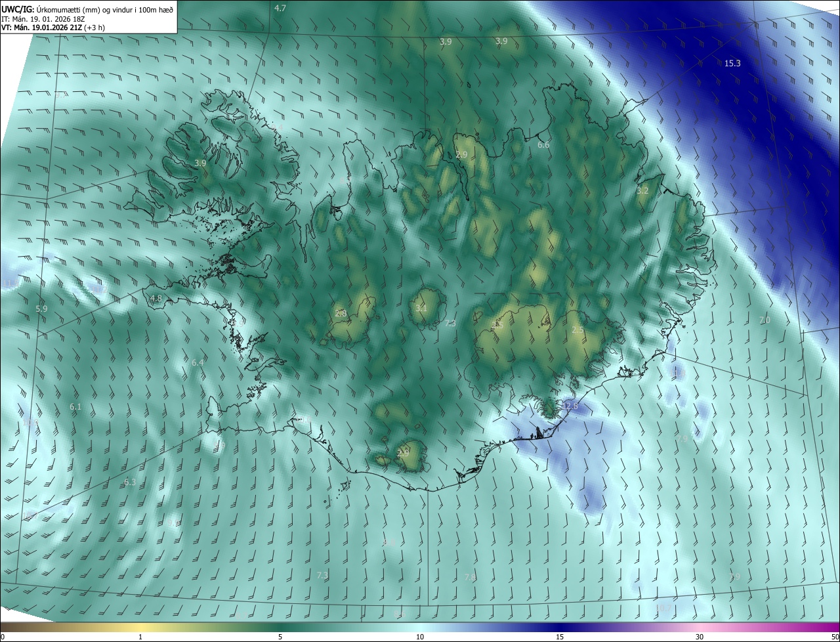Click the 6.1 value label
The height and width of the screenshot is (642, 840).
[75, 407]
